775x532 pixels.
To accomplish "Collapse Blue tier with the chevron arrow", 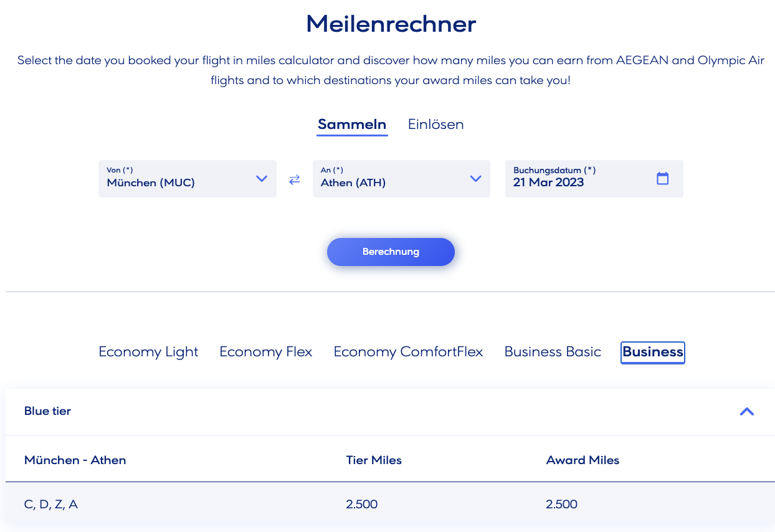I will (x=746, y=411).
